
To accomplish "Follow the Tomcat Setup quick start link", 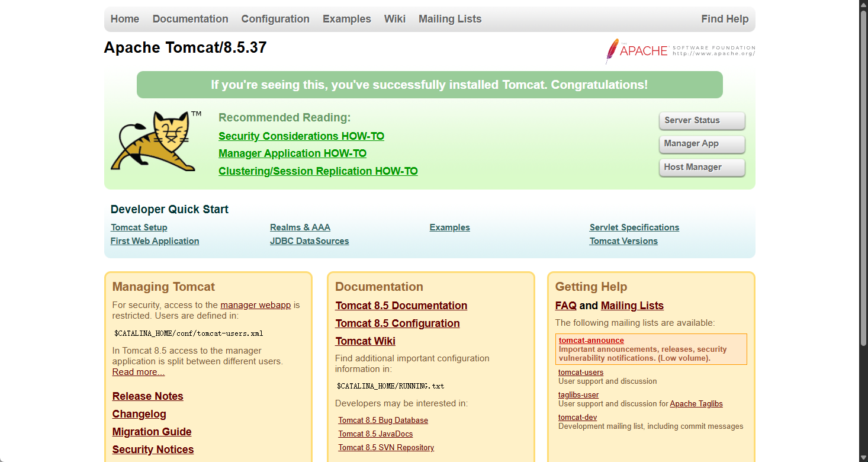I will (x=139, y=227).
